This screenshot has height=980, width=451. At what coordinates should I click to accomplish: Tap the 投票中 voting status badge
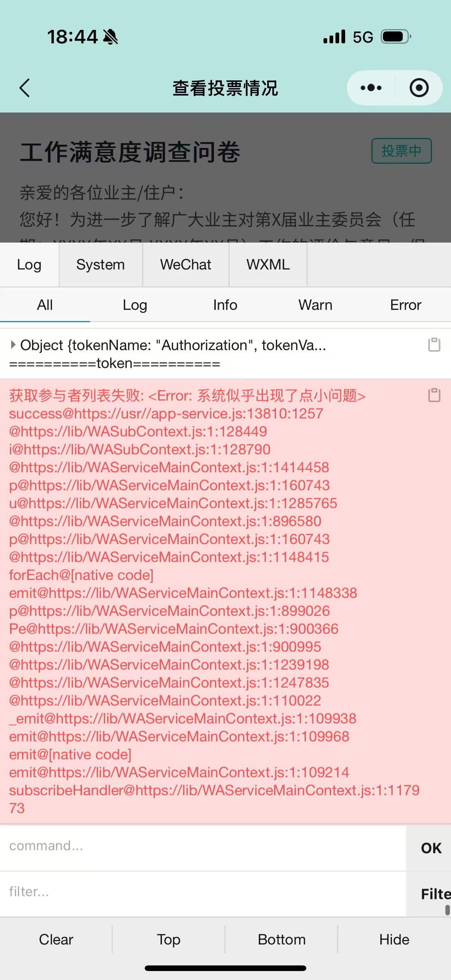[402, 151]
